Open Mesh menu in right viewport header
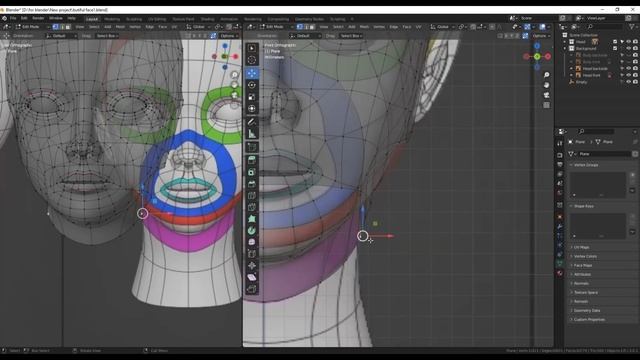Viewport: 640px width, 360px height. point(364,27)
